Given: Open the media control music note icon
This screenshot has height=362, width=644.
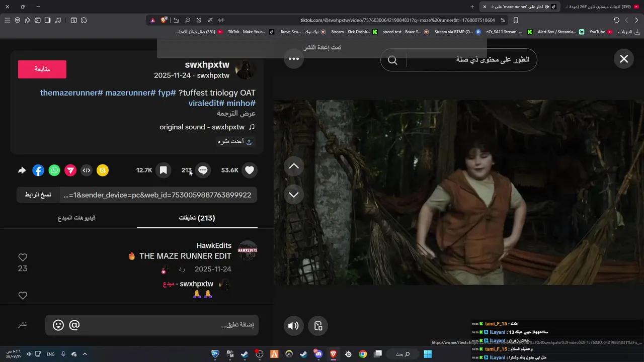Looking at the screenshot, I should click(x=58, y=20).
